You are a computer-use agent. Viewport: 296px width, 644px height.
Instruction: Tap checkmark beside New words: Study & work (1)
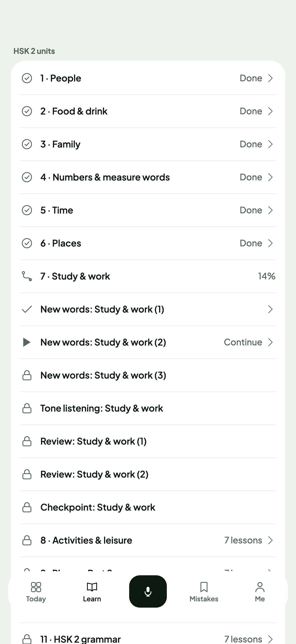pyautogui.click(x=27, y=309)
